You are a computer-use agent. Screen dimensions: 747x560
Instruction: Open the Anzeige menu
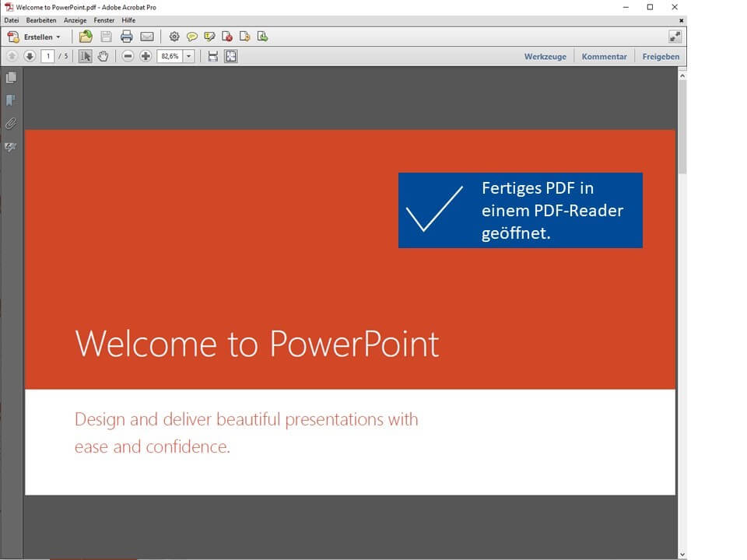point(75,20)
